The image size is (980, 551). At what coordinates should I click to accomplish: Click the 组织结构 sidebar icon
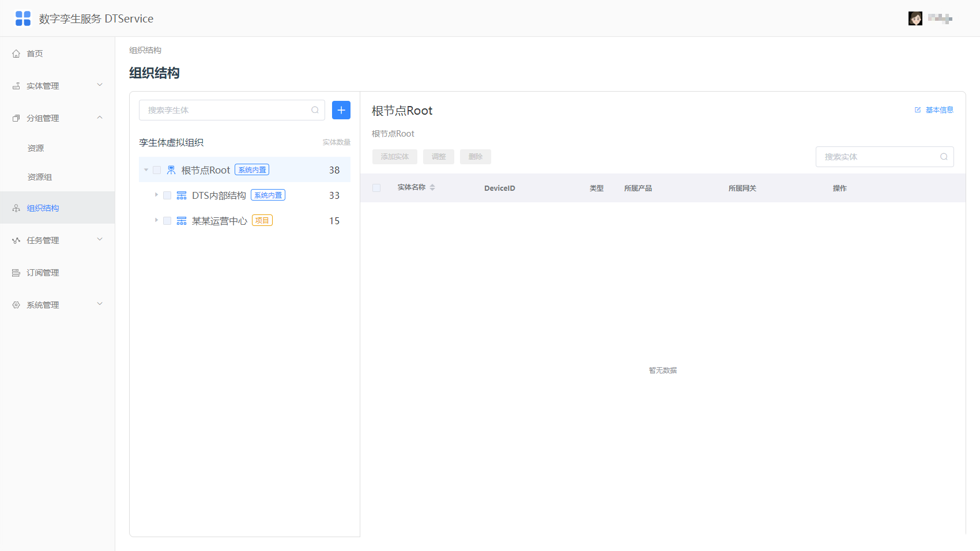pos(16,208)
